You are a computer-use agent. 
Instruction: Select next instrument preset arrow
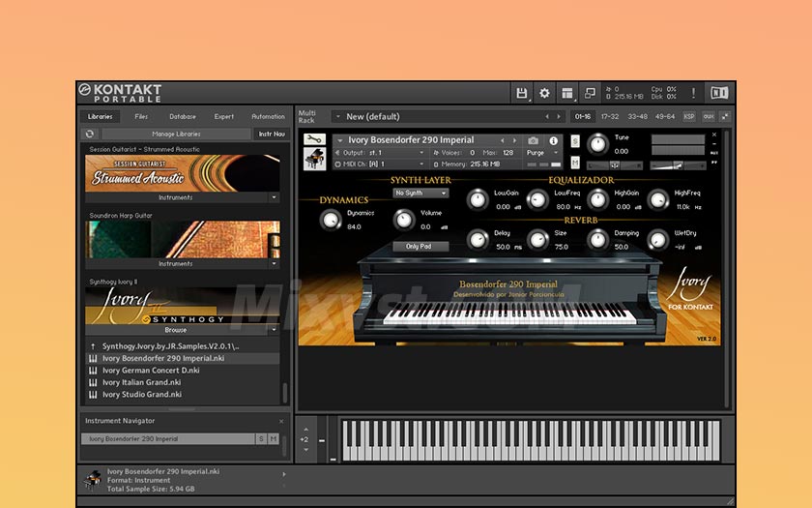(x=514, y=140)
